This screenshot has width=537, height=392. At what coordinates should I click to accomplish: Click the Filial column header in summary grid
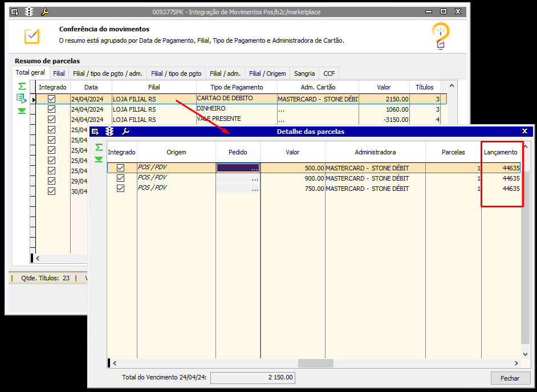(x=154, y=87)
